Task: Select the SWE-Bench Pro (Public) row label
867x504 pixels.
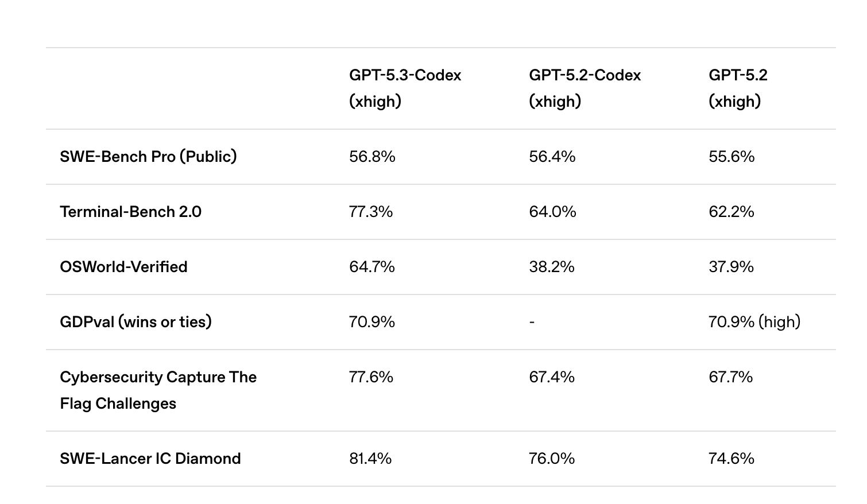Action: [148, 156]
